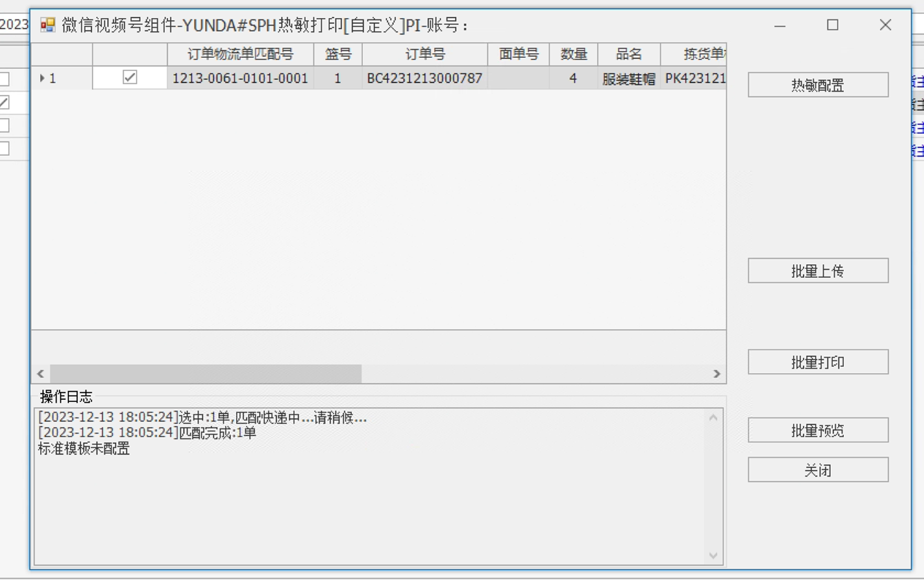924x580 pixels.
Task: Click the grid's right scroll arrow
Action: pos(717,374)
